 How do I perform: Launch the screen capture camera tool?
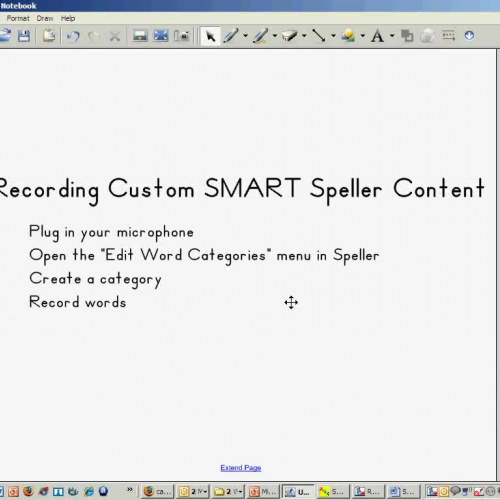click(182, 36)
